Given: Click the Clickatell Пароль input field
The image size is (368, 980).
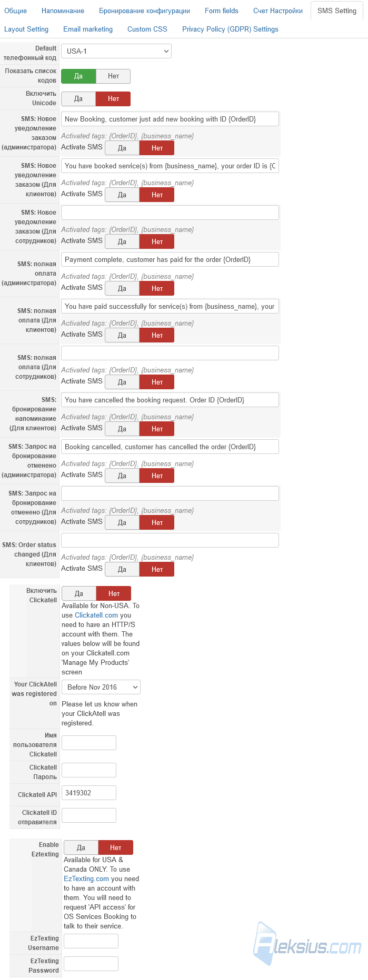Looking at the screenshot, I should pyautogui.click(x=89, y=770).
